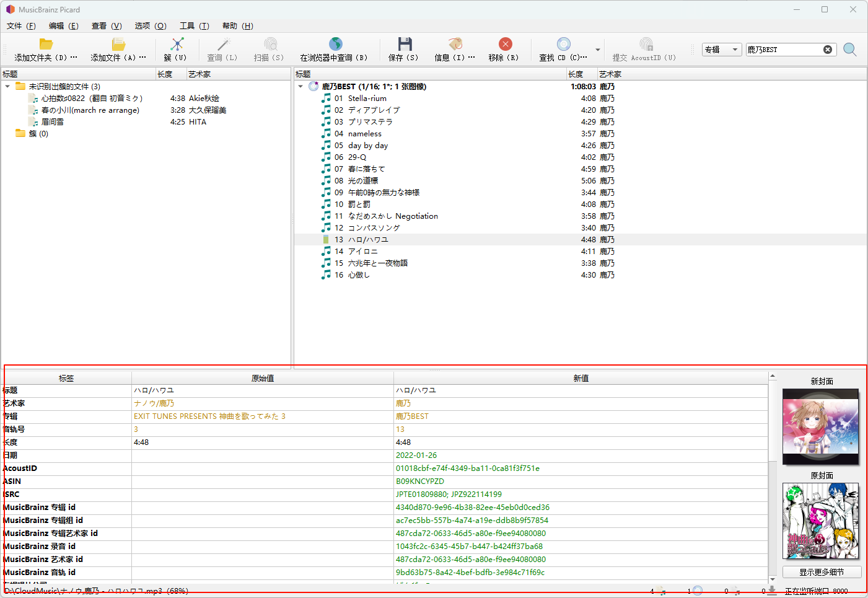The width and height of the screenshot is (868, 598).
Task: Collapse the unclustered files (未识别出簇的文件) folder
Action: tap(7, 87)
